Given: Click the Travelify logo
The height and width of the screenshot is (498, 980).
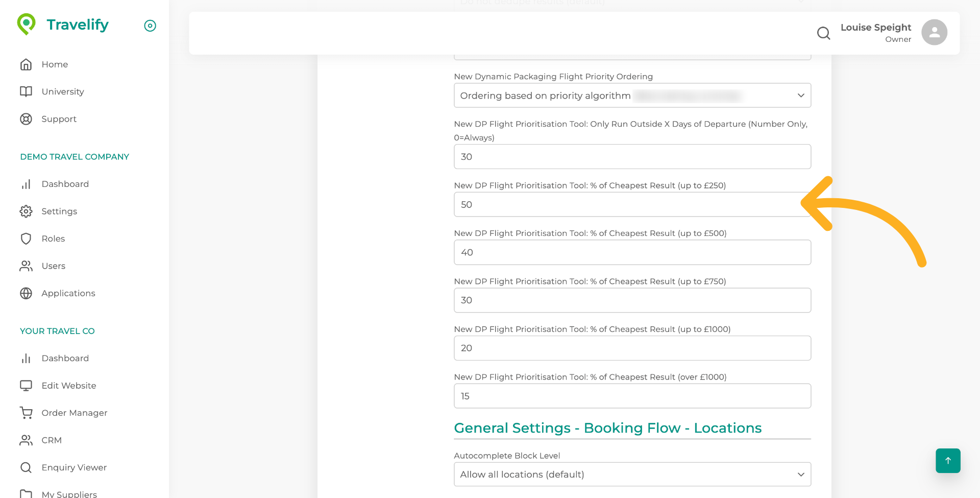Looking at the screenshot, I should coord(62,24).
